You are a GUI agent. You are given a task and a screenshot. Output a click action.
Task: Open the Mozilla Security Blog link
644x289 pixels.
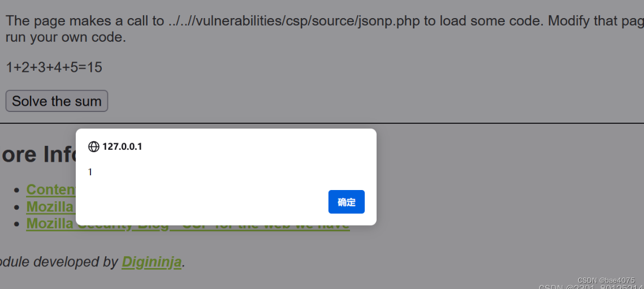coord(188,225)
